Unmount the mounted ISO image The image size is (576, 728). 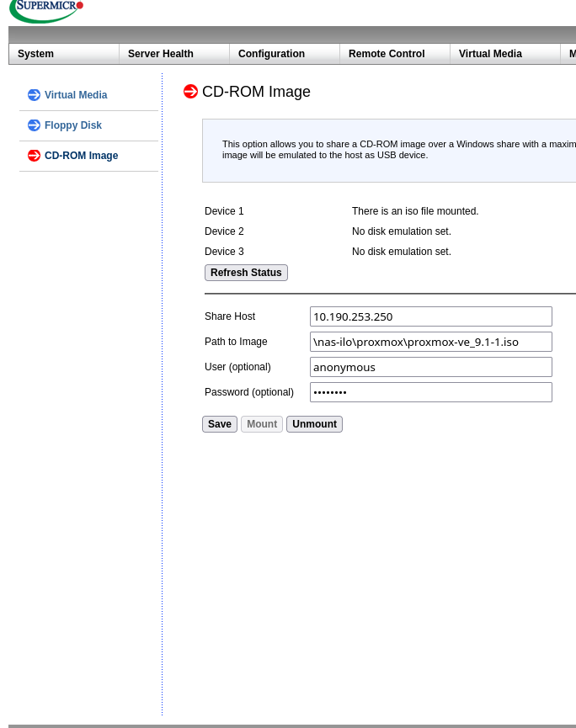(314, 424)
